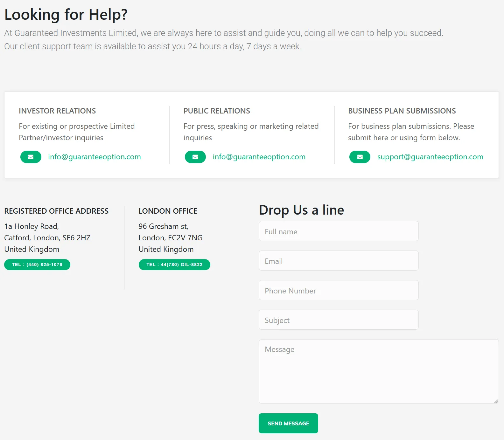Select the Phone Number field
504x440 pixels.
click(x=339, y=290)
